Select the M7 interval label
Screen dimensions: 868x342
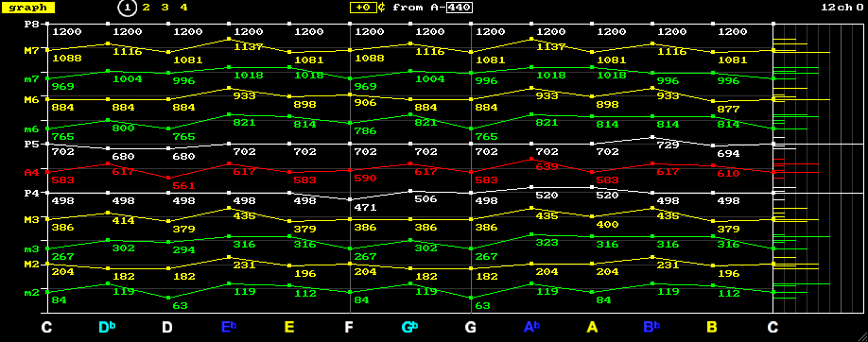click(31, 50)
